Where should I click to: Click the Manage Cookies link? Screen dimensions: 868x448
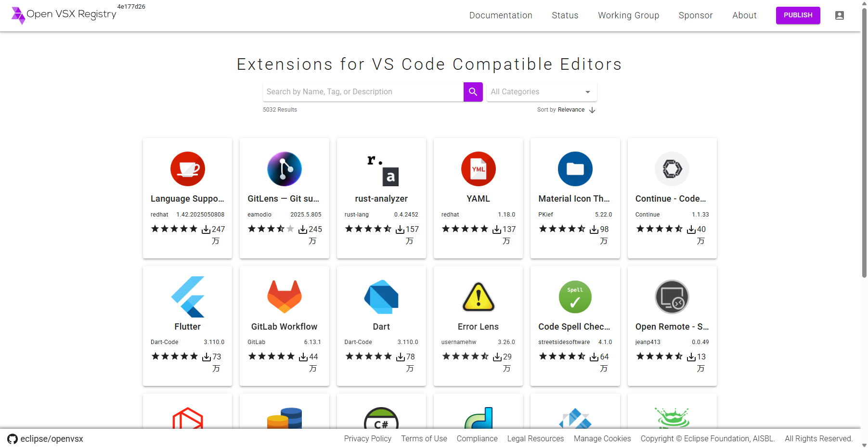(x=602, y=439)
